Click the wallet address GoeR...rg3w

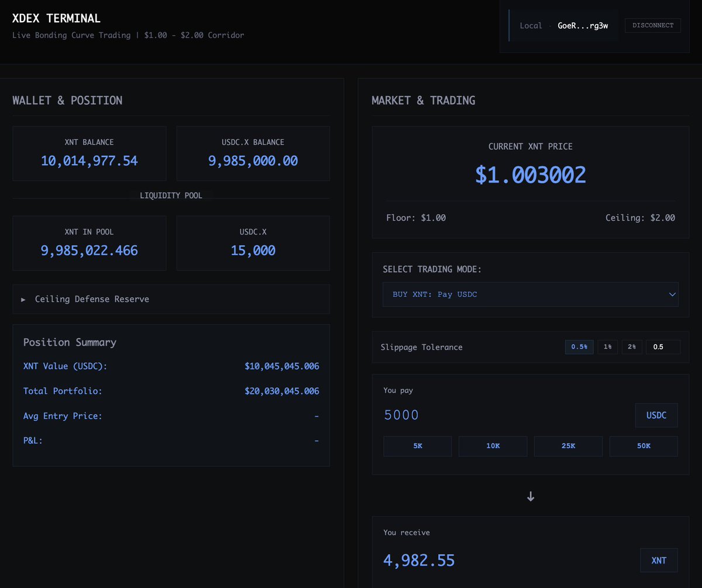584,26
